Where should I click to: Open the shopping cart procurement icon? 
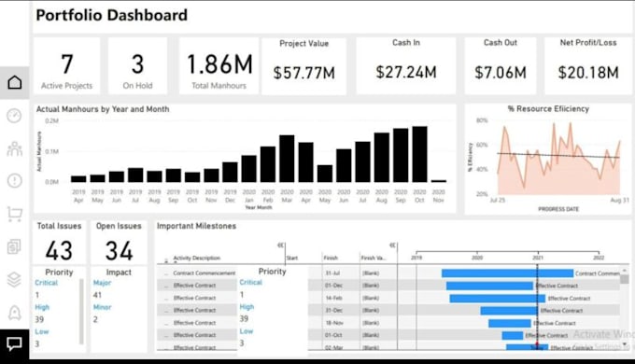click(15, 214)
